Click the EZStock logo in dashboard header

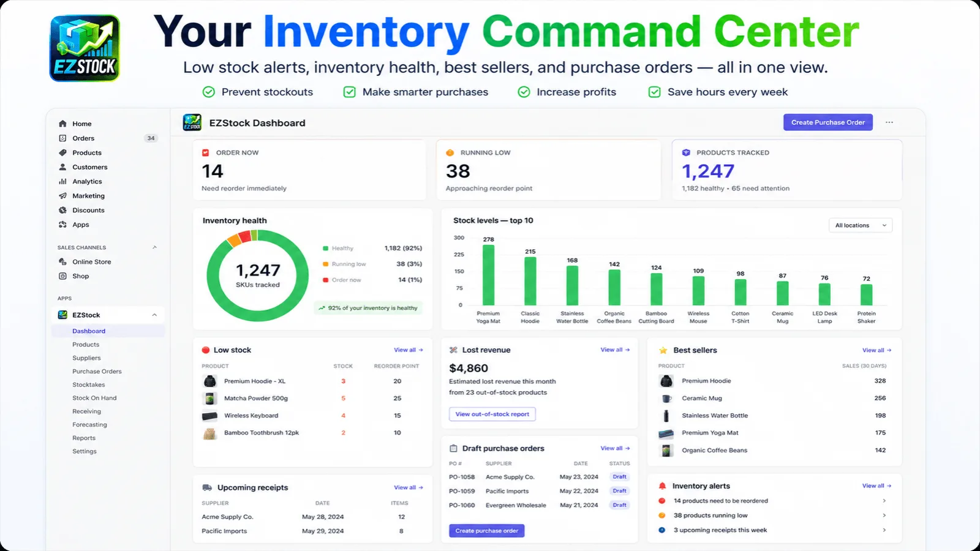pyautogui.click(x=192, y=122)
